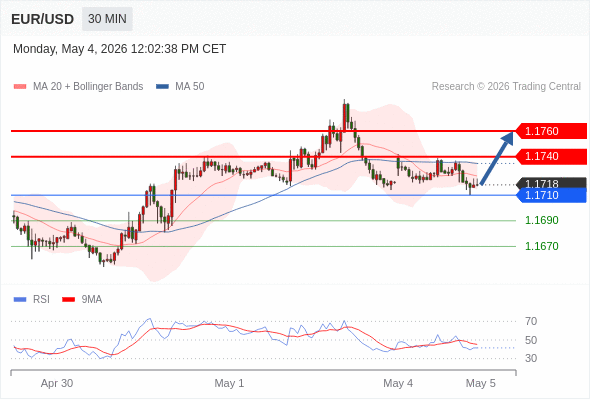
Task: Click the RSI 70 level label
Action: (531, 321)
